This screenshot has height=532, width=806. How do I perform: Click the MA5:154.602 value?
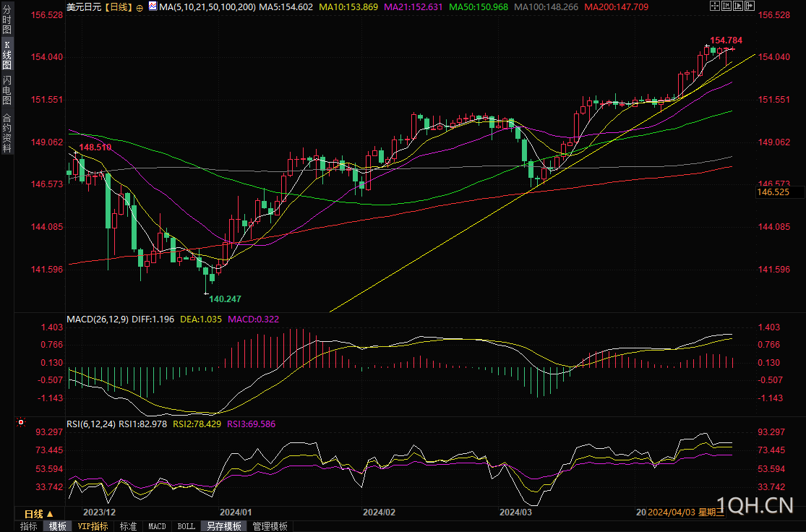pos(286,7)
